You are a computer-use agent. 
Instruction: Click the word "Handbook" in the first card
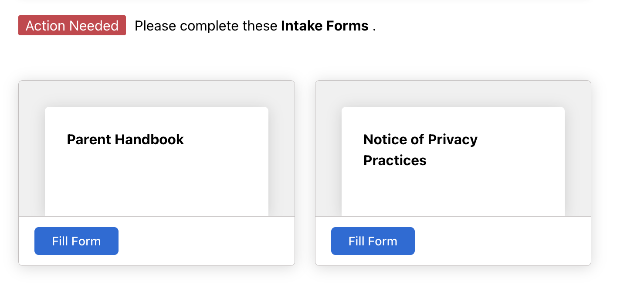(x=149, y=139)
